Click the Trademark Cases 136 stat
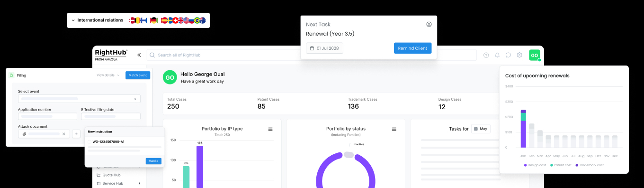 pyautogui.click(x=363, y=103)
